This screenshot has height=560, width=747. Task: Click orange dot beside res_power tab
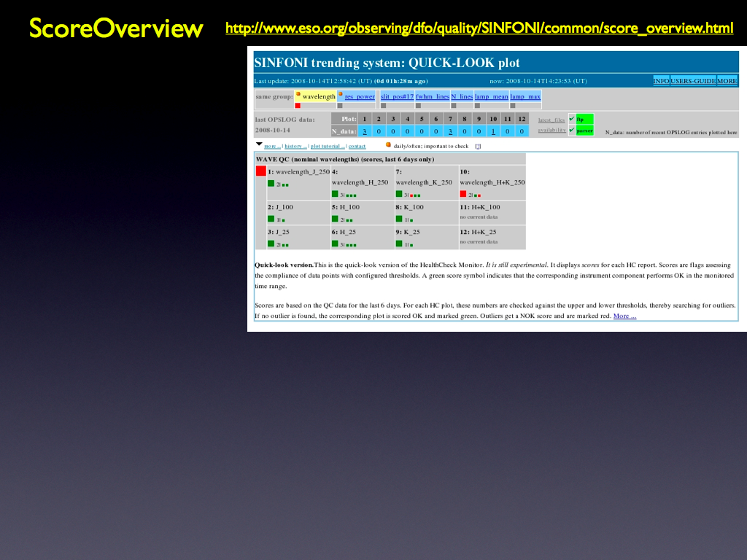[340, 94]
